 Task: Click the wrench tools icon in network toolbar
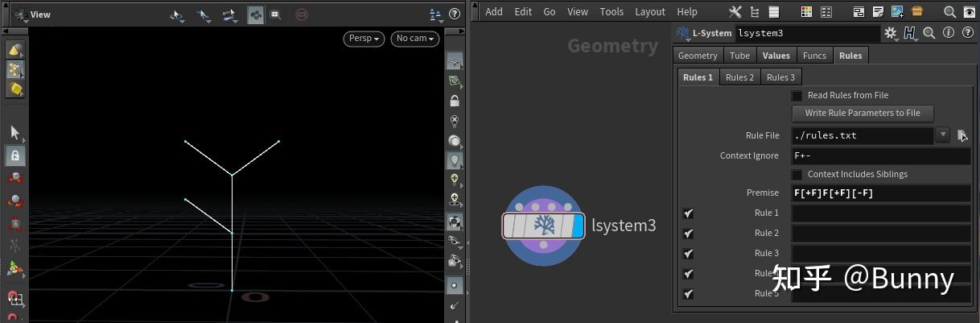[735, 11]
